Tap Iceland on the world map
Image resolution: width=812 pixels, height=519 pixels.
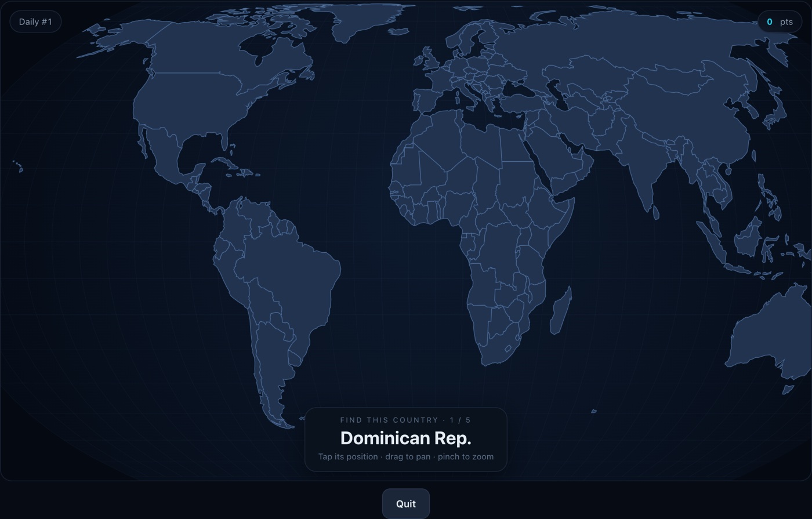tap(397, 31)
